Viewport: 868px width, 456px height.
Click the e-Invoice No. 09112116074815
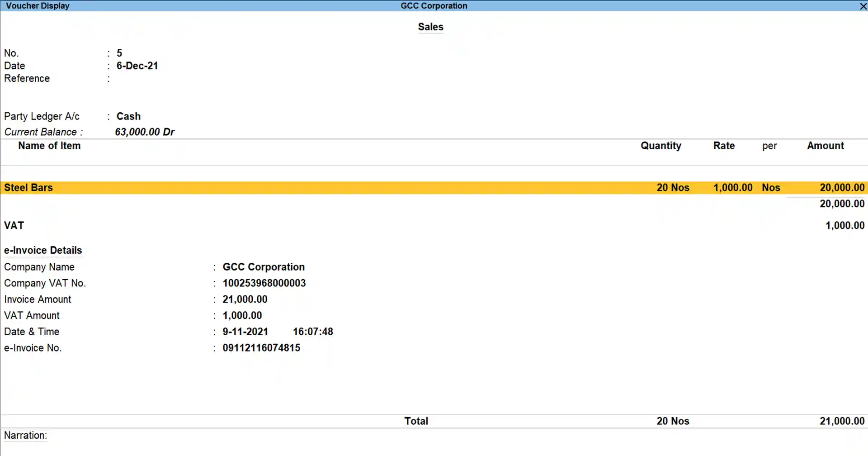[x=261, y=347]
